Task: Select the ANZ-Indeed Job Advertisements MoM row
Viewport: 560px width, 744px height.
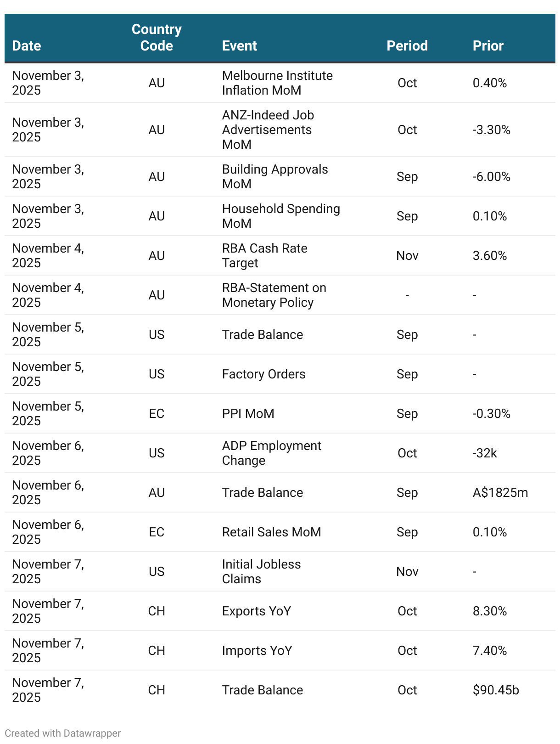Action: coord(280,130)
